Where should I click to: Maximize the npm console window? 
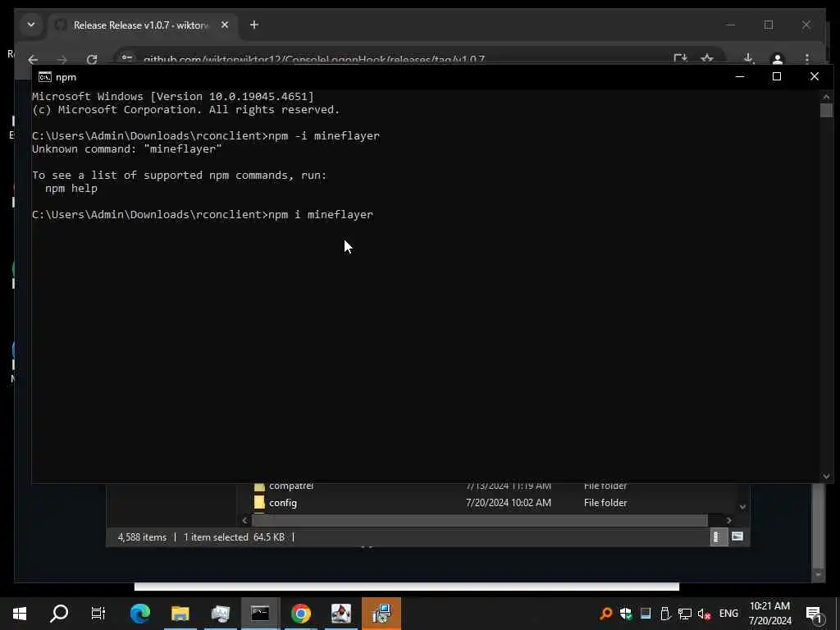777,76
